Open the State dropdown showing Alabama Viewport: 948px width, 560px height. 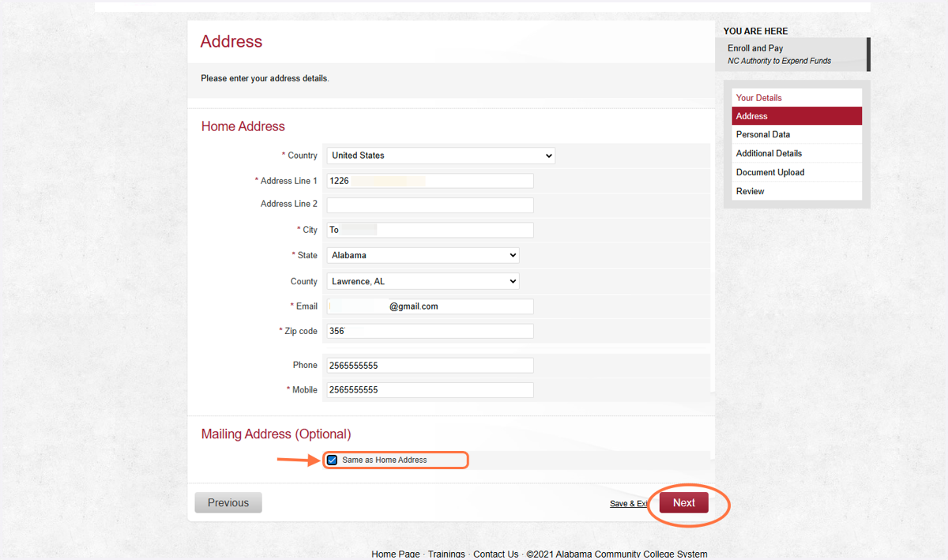tap(423, 255)
